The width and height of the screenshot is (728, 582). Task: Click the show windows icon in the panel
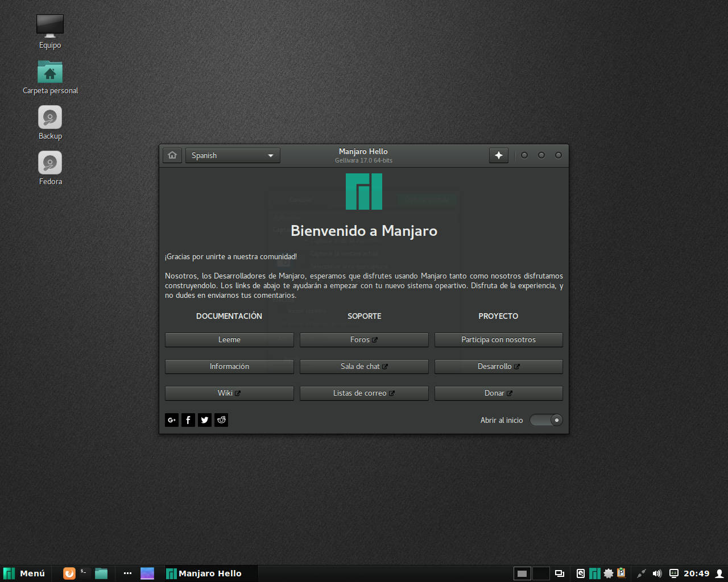tap(560, 573)
